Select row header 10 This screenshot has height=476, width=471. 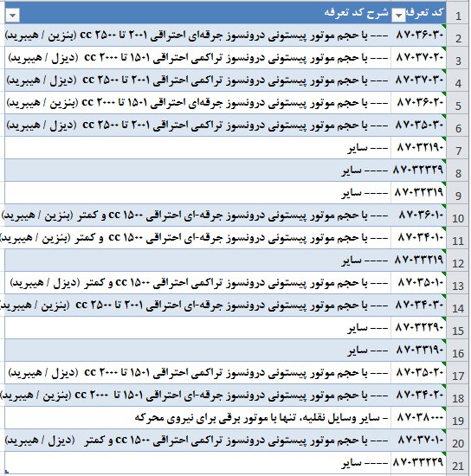[x=458, y=215]
